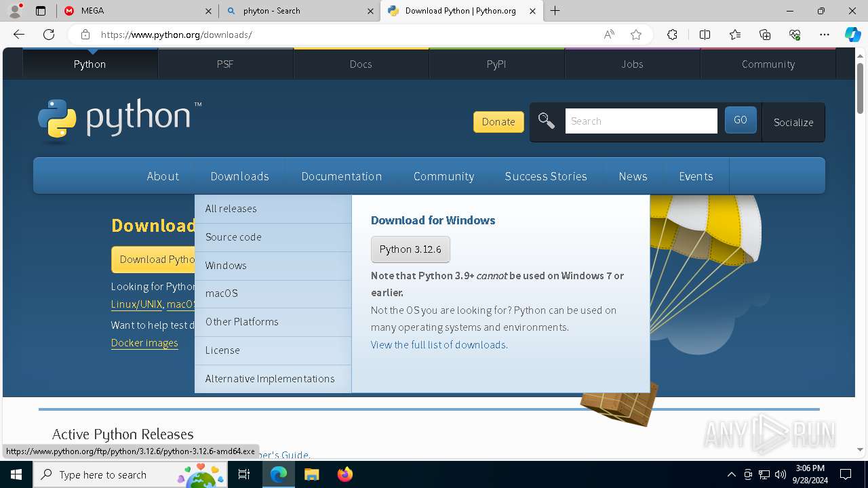
Task: Click the python.org Search input field
Action: pos(641,121)
